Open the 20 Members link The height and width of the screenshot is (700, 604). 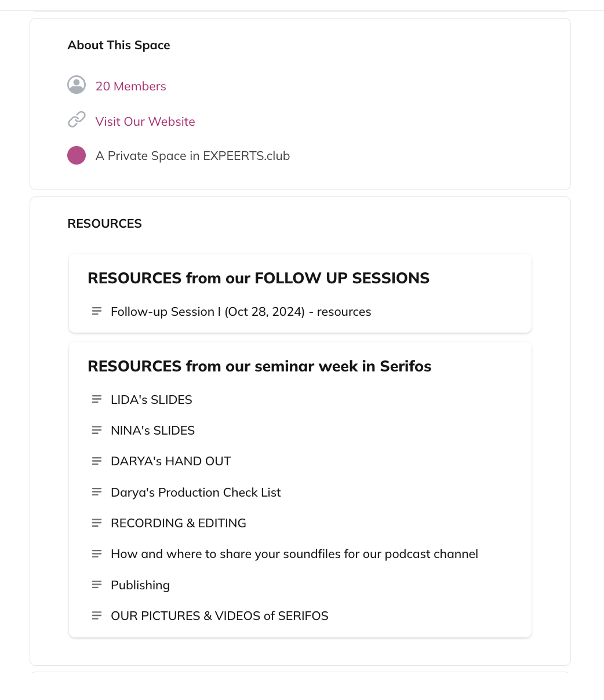tap(130, 86)
